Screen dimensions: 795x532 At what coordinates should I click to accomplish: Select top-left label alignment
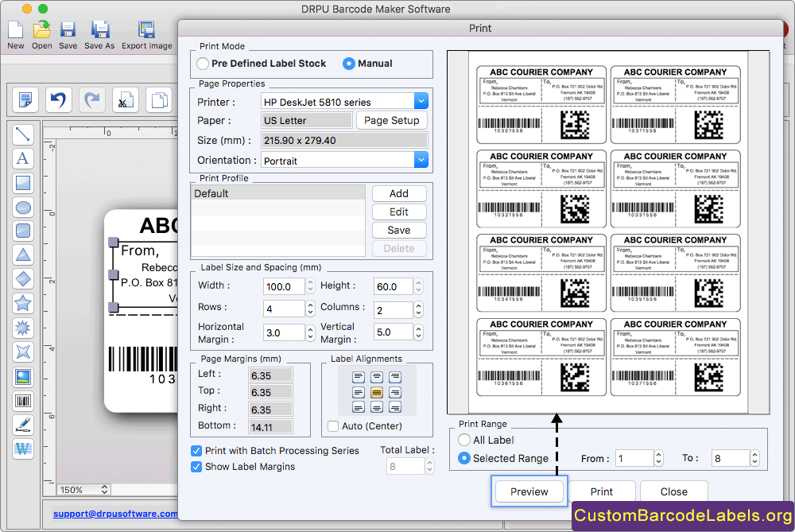(x=359, y=377)
